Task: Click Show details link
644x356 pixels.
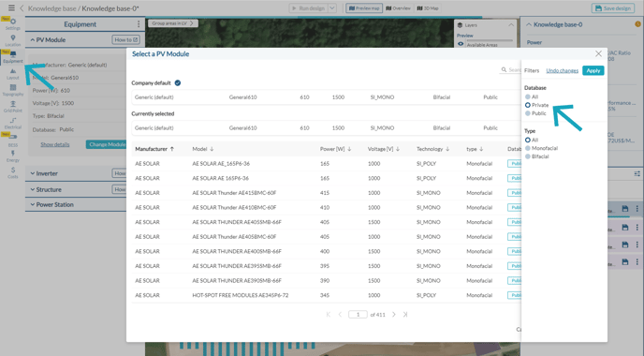Action: [55, 144]
